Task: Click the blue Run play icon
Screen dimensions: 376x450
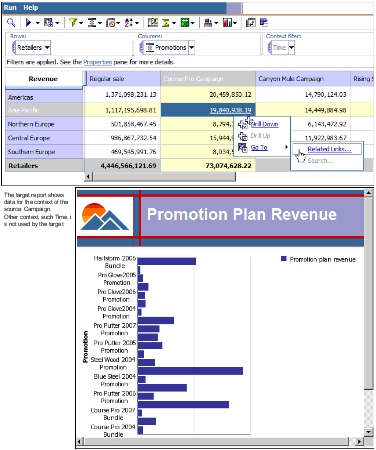Action: [x=28, y=23]
